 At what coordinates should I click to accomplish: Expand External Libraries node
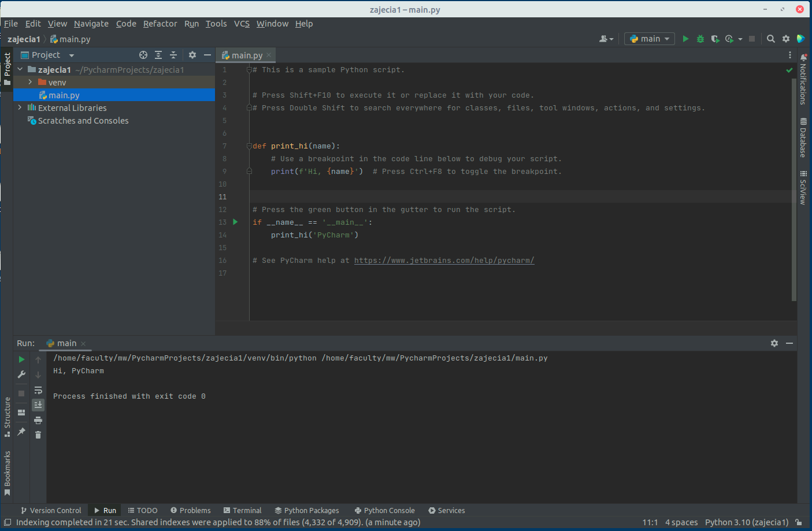[x=20, y=107]
